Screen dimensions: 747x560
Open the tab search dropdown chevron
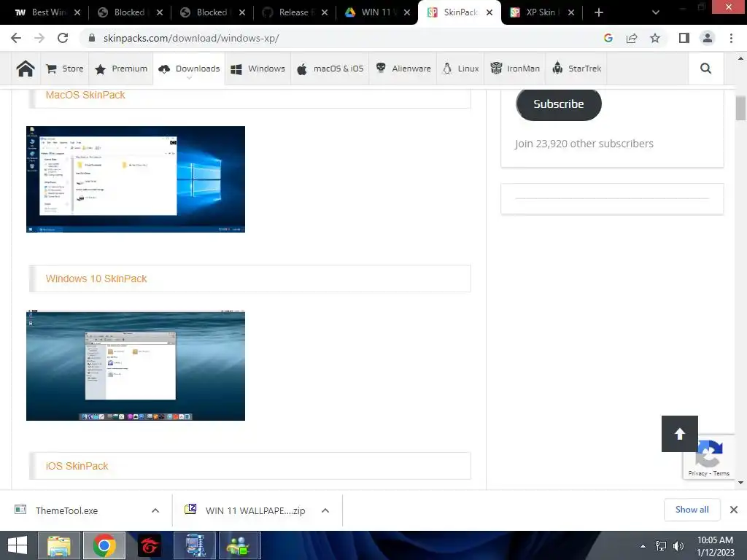point(656,12)
